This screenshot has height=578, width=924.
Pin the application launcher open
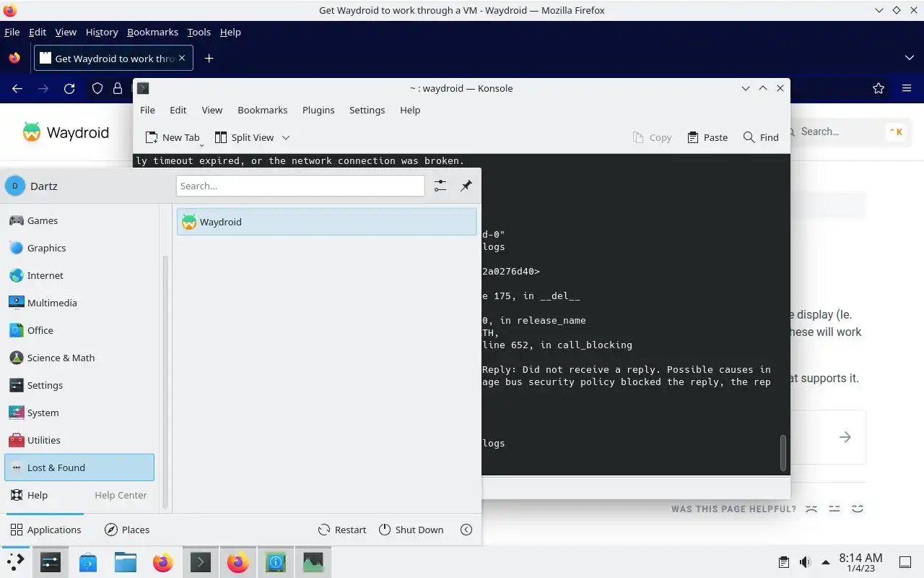(x=466, y=186)
